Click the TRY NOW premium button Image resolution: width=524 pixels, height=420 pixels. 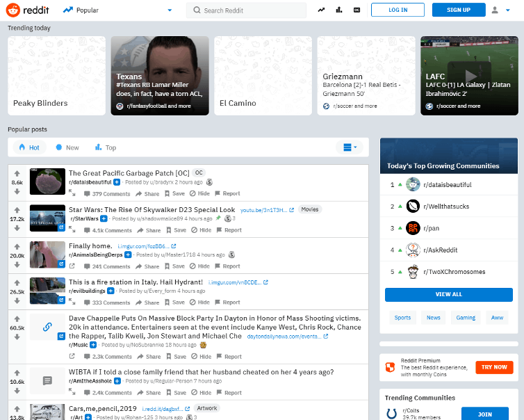(494, 367)
